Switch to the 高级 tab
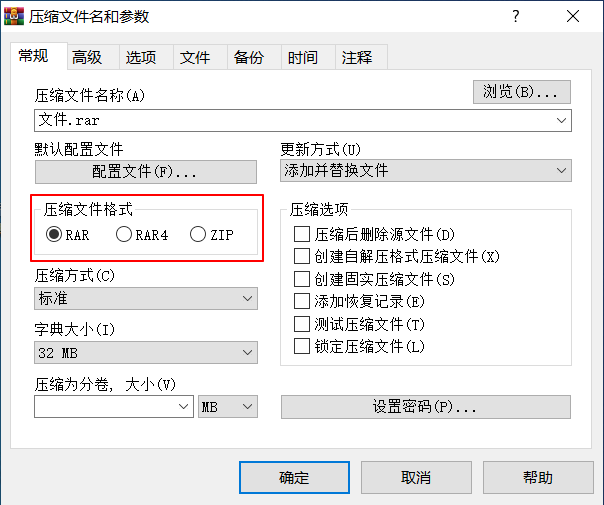 point(87,58)
